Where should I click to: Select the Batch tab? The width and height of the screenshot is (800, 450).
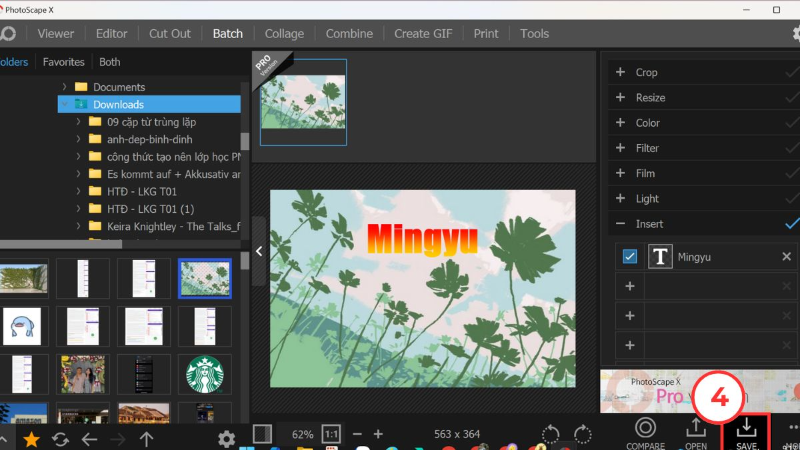pyautogui.click(x=228, y=34)
